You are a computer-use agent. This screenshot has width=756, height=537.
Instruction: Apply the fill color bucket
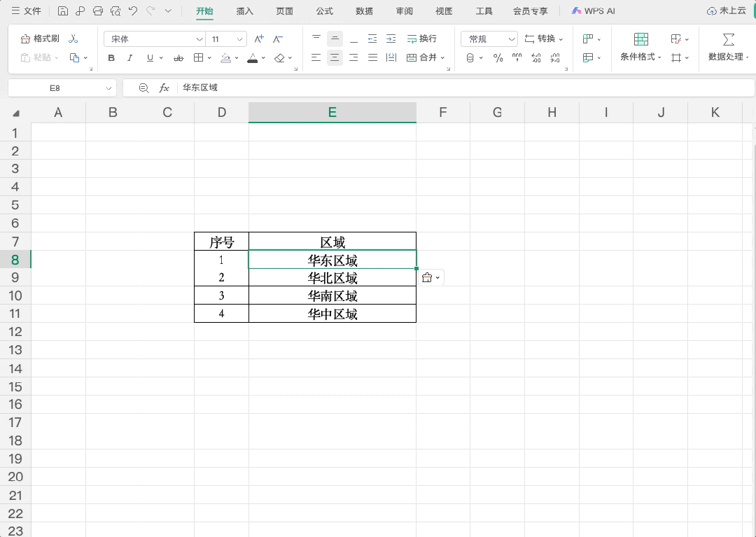tap(225, 58)
